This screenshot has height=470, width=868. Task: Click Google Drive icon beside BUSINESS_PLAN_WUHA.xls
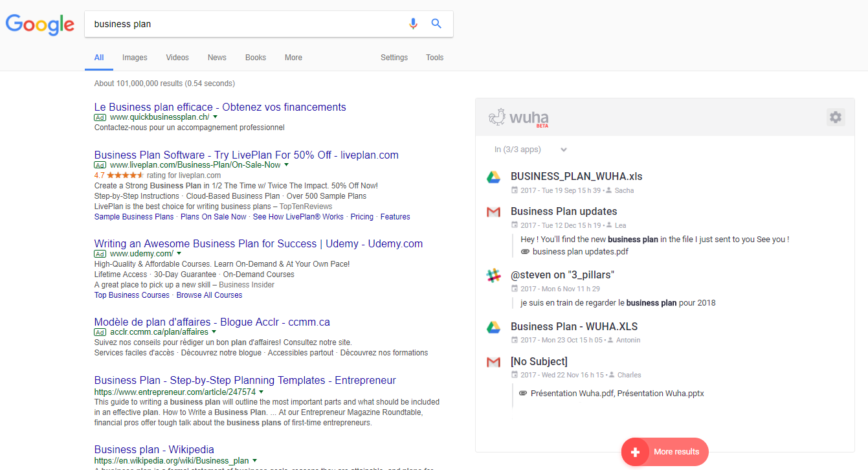pos(494,177)
